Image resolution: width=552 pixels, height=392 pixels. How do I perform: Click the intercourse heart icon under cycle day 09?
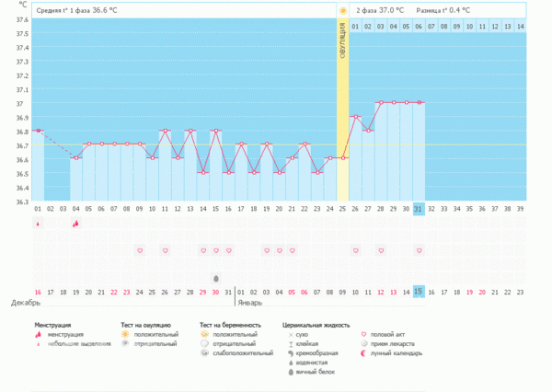coord(140,250)
